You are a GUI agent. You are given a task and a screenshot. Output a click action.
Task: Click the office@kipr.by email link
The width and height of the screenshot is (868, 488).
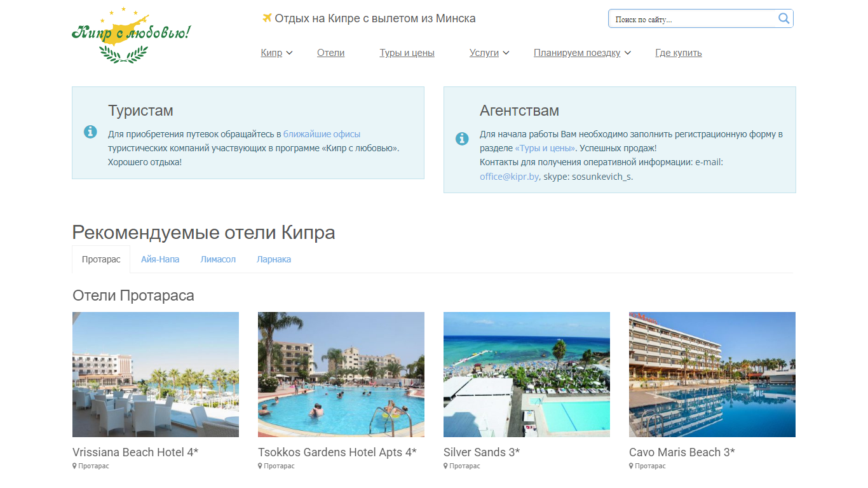tap(510, 177)
